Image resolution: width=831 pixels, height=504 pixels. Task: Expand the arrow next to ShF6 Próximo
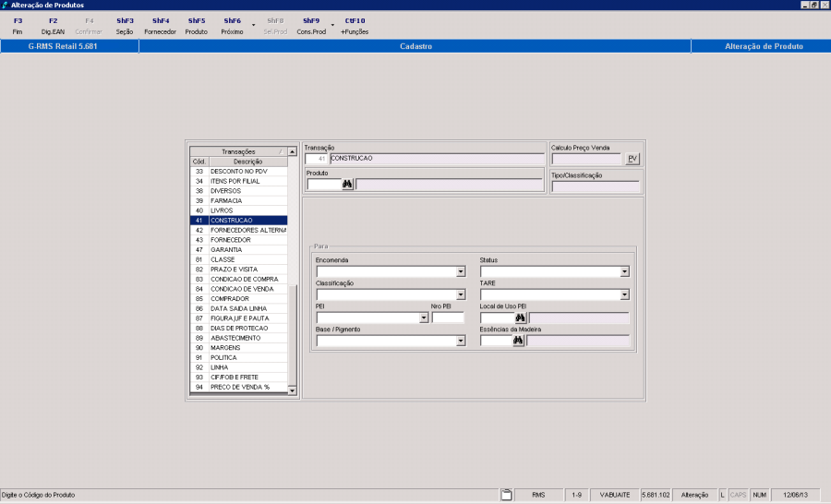point(253,26)
